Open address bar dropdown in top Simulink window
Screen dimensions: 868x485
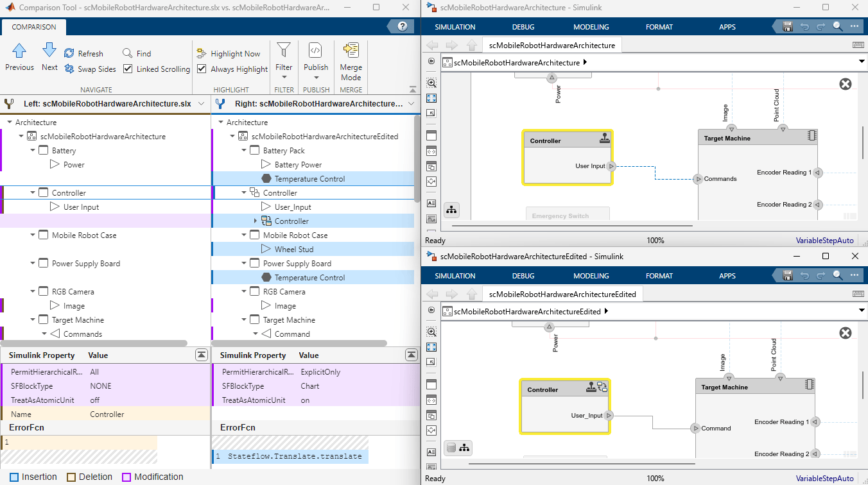[862, 62]
